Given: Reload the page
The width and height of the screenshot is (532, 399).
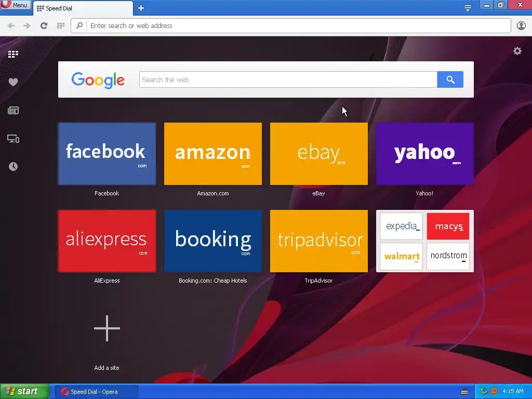Looking at the screenshot, I should [44, 26].
